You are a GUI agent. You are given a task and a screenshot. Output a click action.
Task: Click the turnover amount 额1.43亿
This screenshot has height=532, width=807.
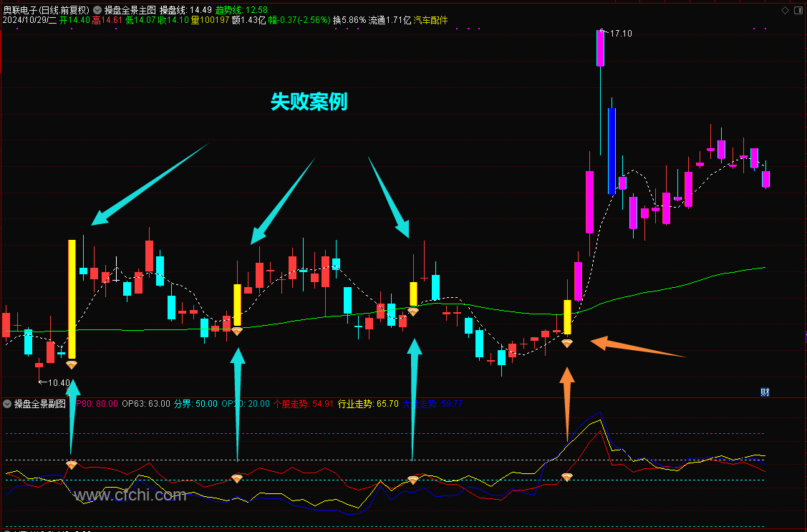point(248,21)
